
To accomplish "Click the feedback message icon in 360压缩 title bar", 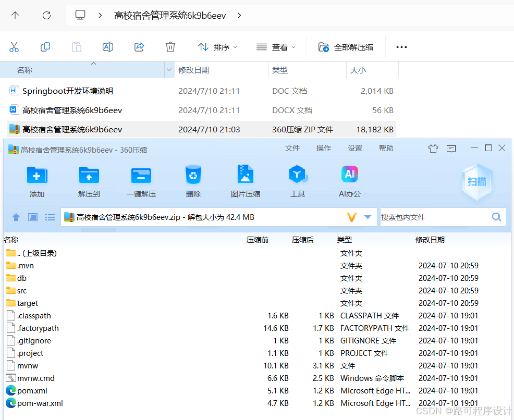I will [451, 149].
